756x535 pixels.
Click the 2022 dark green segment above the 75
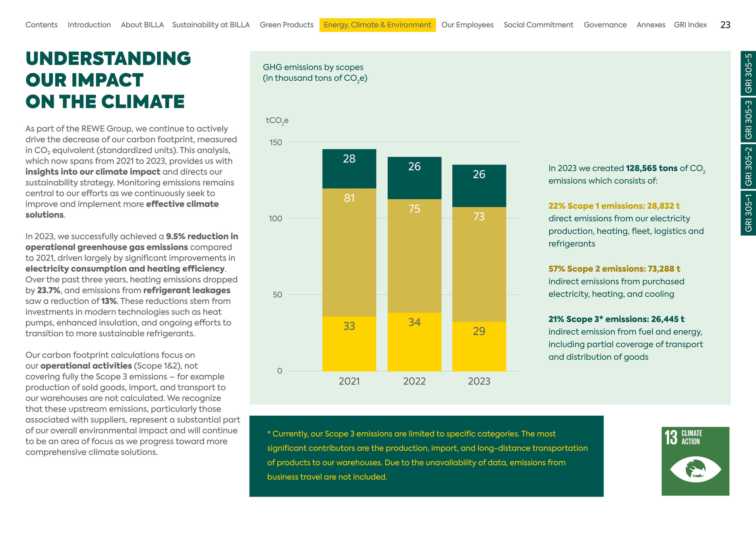(414, 178)
